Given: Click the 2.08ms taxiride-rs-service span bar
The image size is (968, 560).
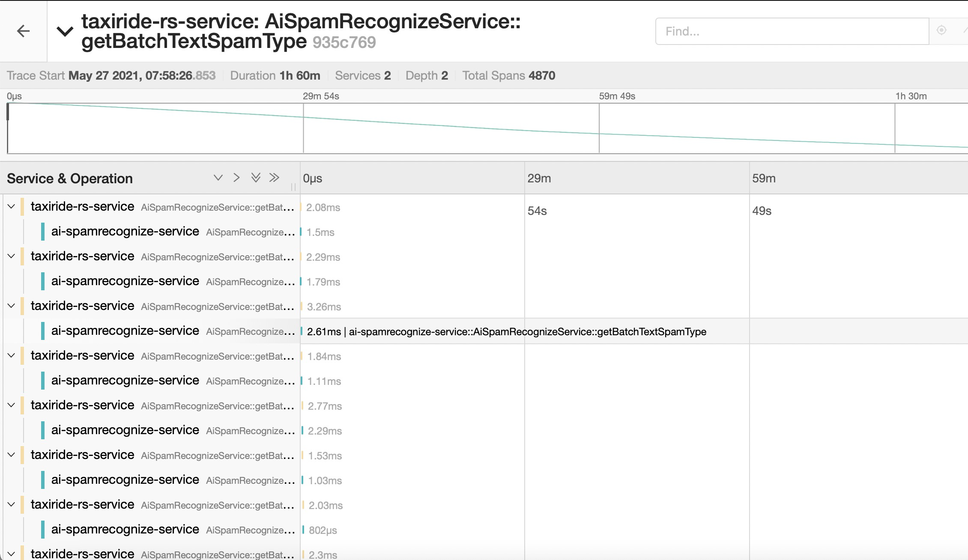Looking at the screenshot, I should pyautogui.click(x=301, y=207).
